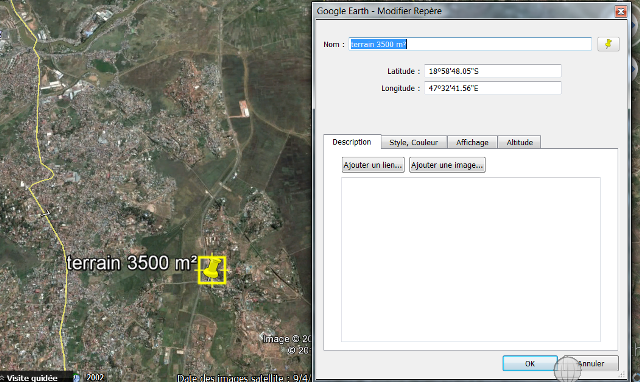Click the yellow pushpin placemark on the map
This screenshot has width=640, height=382.
(x=212, y=269)
